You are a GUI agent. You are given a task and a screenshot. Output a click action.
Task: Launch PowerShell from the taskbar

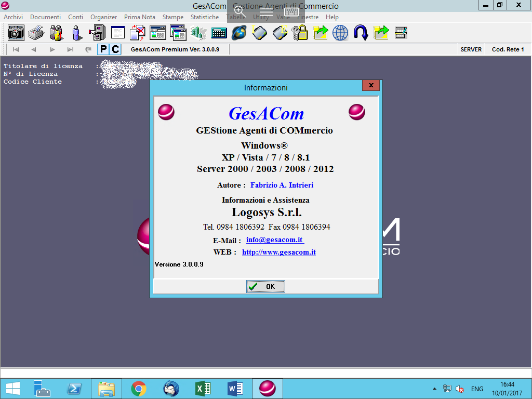pos(74,389)
